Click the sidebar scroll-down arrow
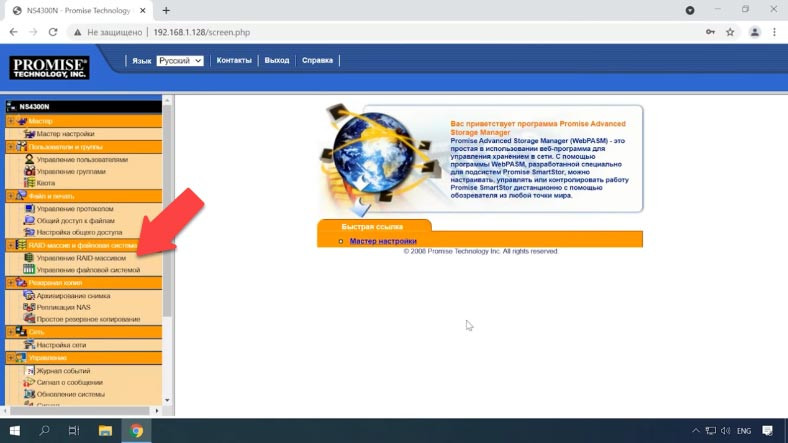The height and width of the screenshot is (443, 788). pyautogui.click(x=167, y=400)
